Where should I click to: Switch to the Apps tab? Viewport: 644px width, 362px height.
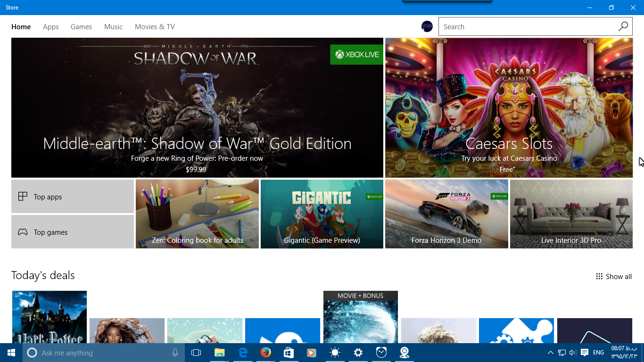coord(51,27)
